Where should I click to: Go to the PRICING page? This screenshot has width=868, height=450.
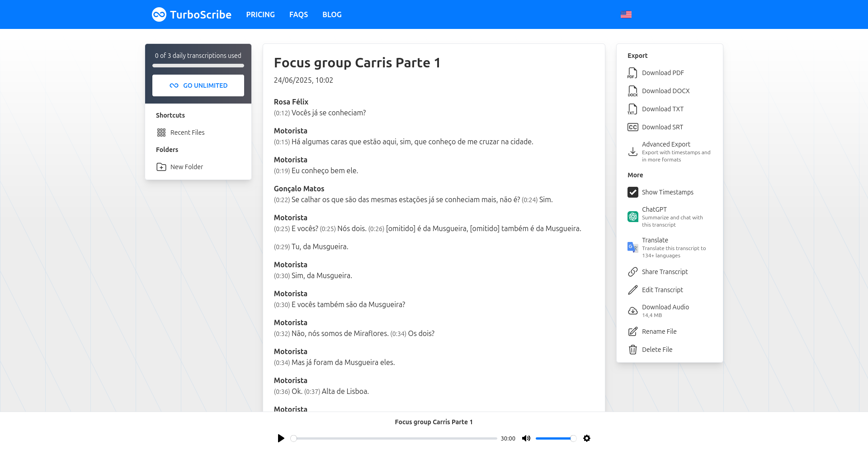click(260, 14)
